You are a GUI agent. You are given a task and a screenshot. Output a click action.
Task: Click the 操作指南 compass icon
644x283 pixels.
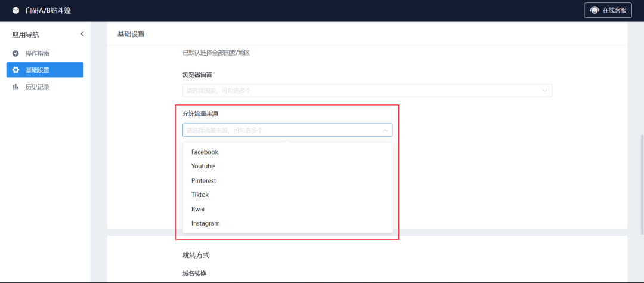coord(16,54)
